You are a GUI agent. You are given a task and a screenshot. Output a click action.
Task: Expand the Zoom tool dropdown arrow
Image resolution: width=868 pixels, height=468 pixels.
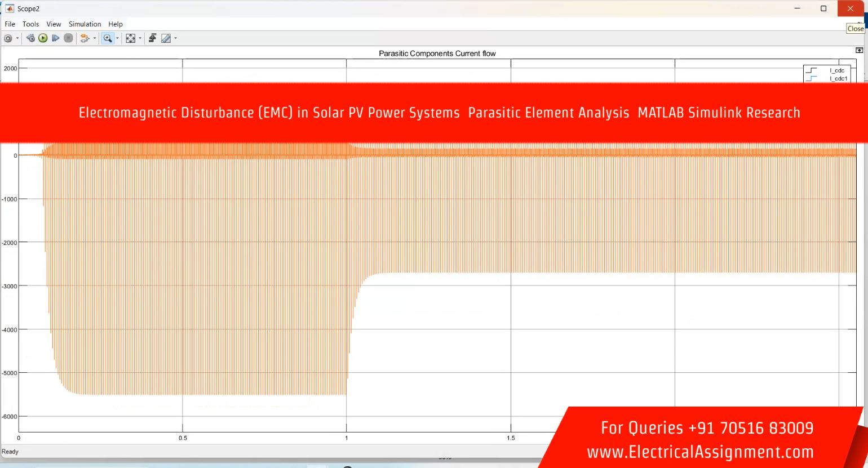(117, 38)
